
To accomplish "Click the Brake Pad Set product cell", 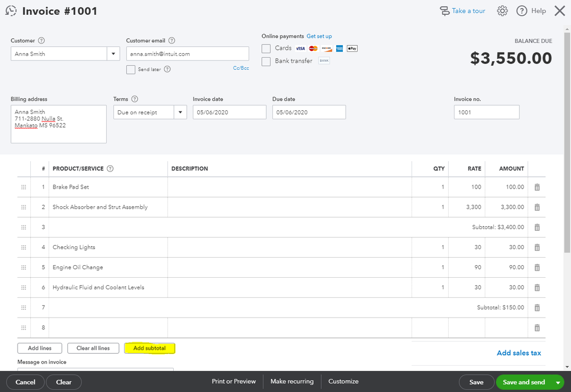I will click(108, 187).
